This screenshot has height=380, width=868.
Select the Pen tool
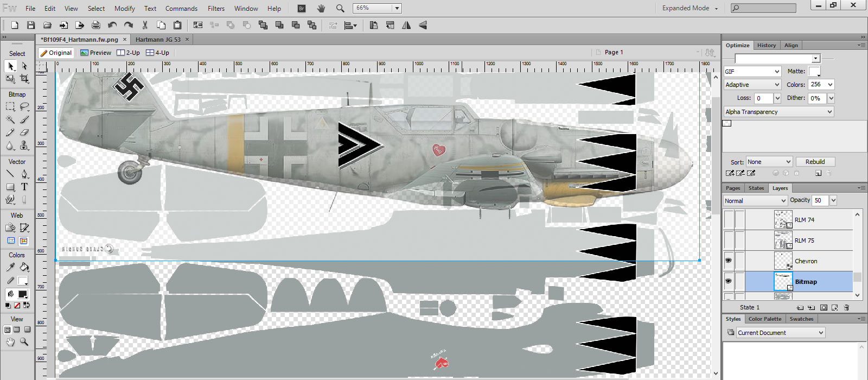pos(24,174)
